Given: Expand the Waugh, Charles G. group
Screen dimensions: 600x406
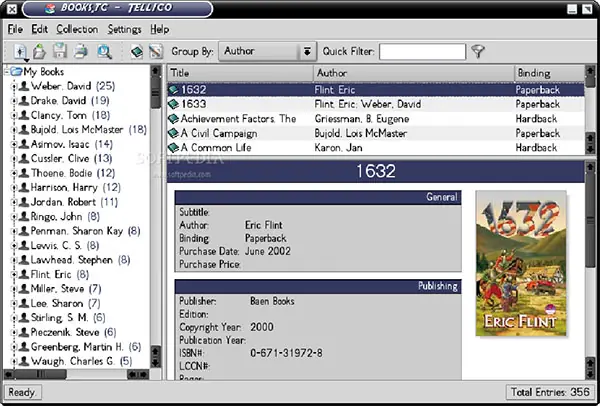Looking at the screenshot, I should click(x=14, y=362).
